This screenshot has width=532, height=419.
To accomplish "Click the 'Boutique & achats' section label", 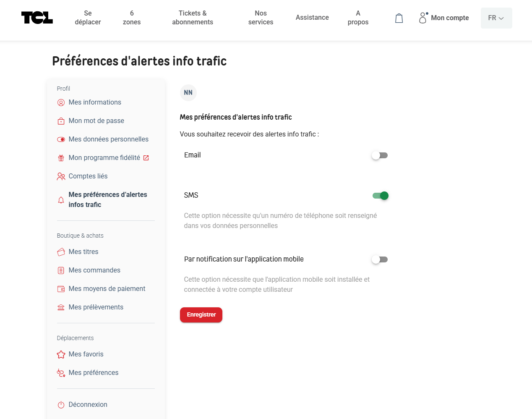I will 80,236.
